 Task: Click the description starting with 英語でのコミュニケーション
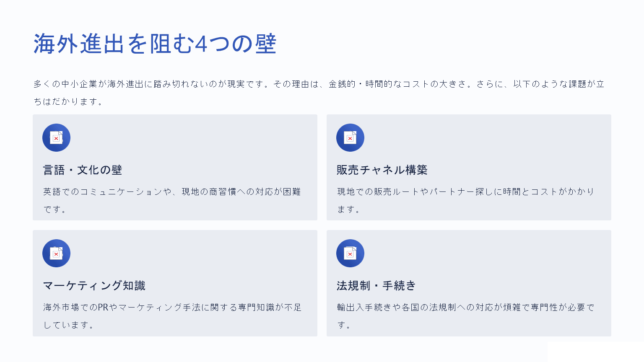coord(172,192)
